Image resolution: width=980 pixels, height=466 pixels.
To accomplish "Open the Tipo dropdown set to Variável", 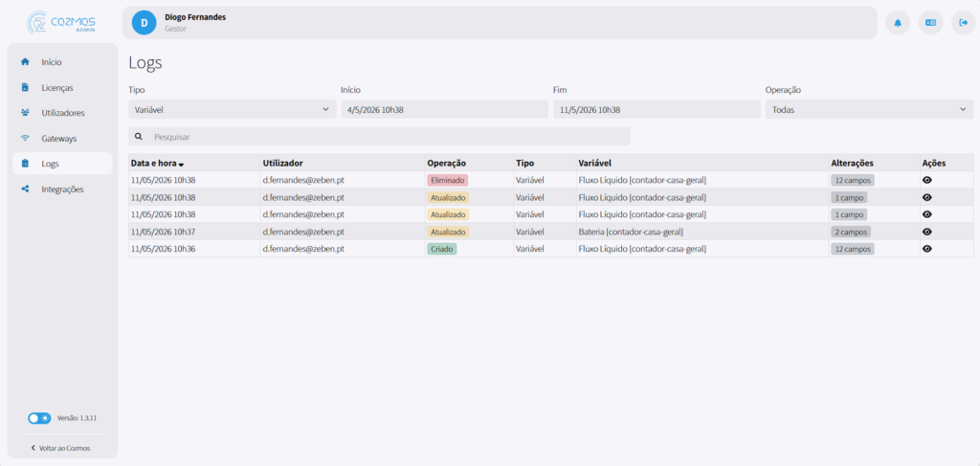I will pos(233,109).
